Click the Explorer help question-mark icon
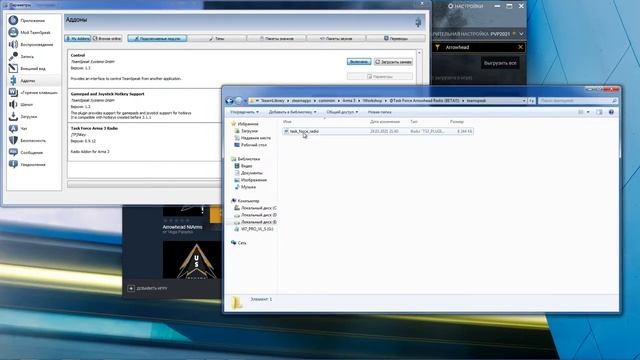Screen dimensions: 640x360 tap(611, 112)
